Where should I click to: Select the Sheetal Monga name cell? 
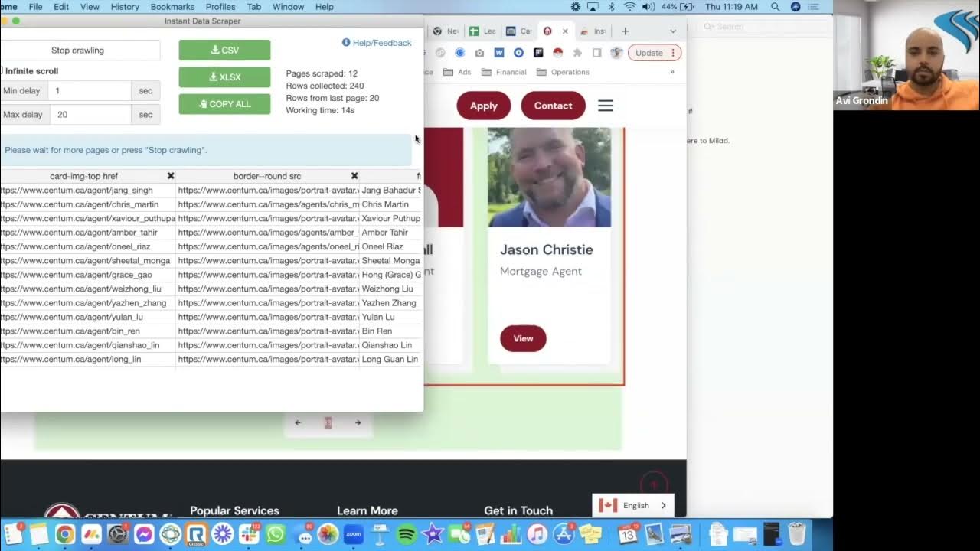point(390,261)
